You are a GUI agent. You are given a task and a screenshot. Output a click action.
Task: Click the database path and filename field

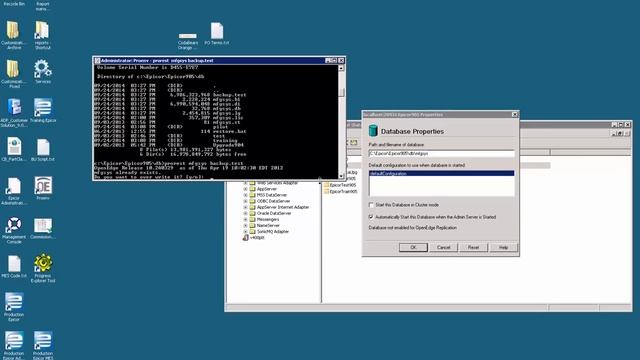(x=441, y=153)
